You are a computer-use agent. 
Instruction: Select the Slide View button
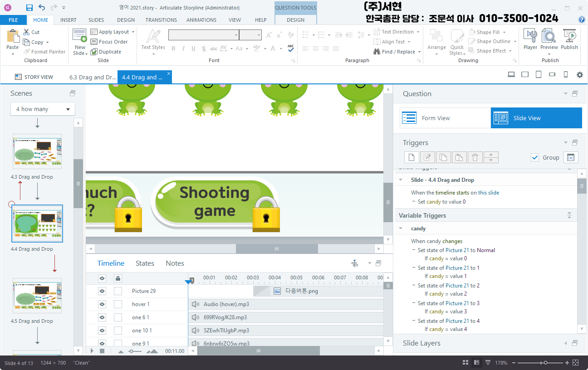536,118
